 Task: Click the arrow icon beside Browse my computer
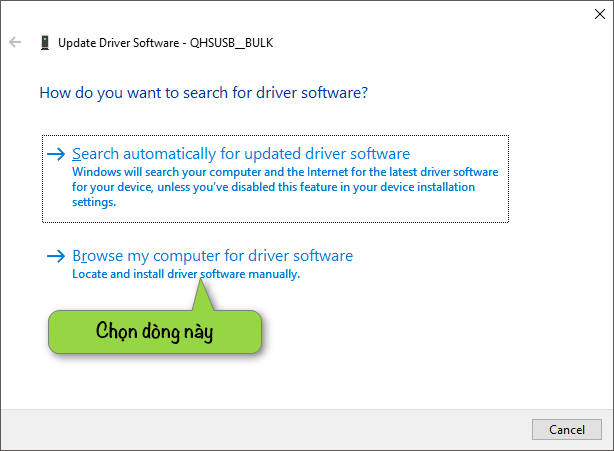pyautogui.click(x=56, y=256)
